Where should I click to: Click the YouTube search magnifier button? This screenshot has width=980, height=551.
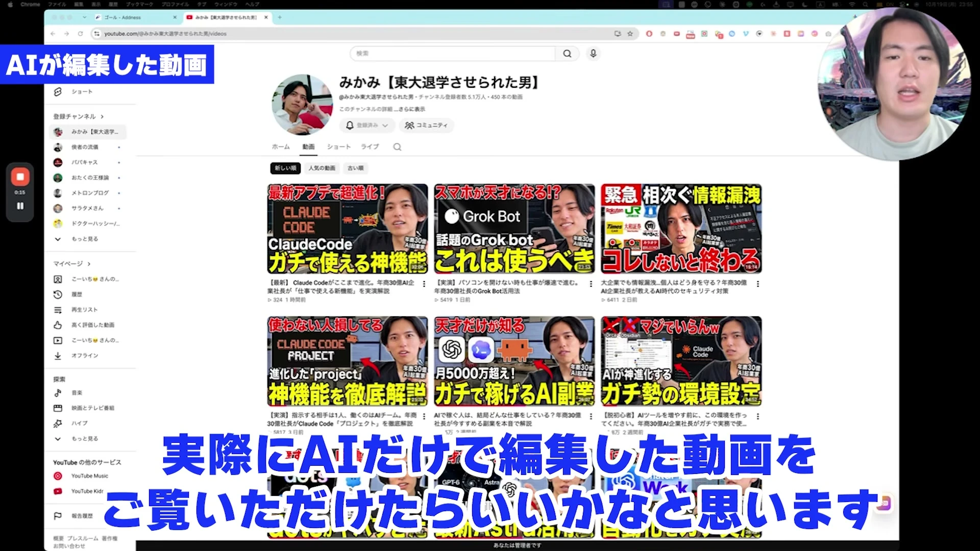(x=567, y=54)
